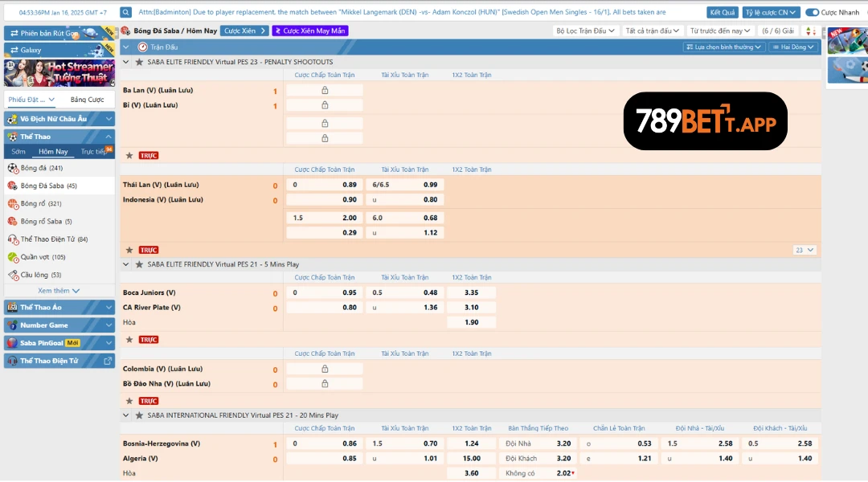Favorite the PES 21 20 Mins Play star

point(139,415)
